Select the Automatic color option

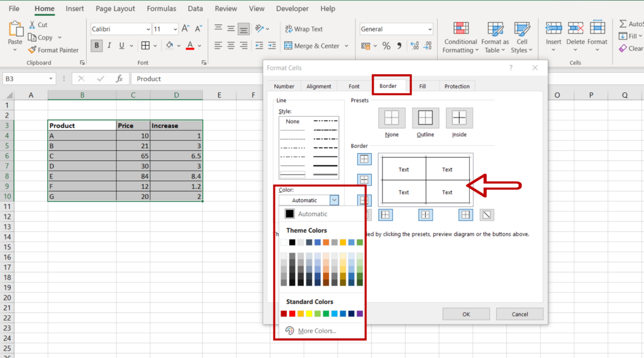coord(313,214)
